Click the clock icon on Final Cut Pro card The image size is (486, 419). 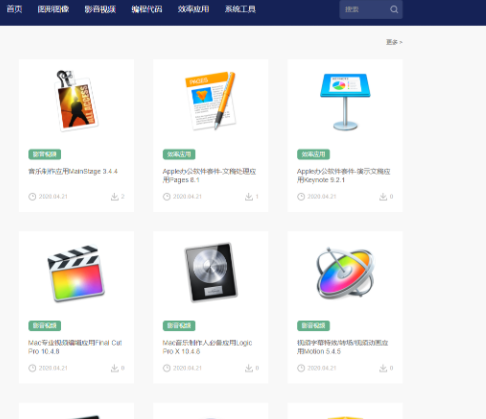tap(32, 368)
